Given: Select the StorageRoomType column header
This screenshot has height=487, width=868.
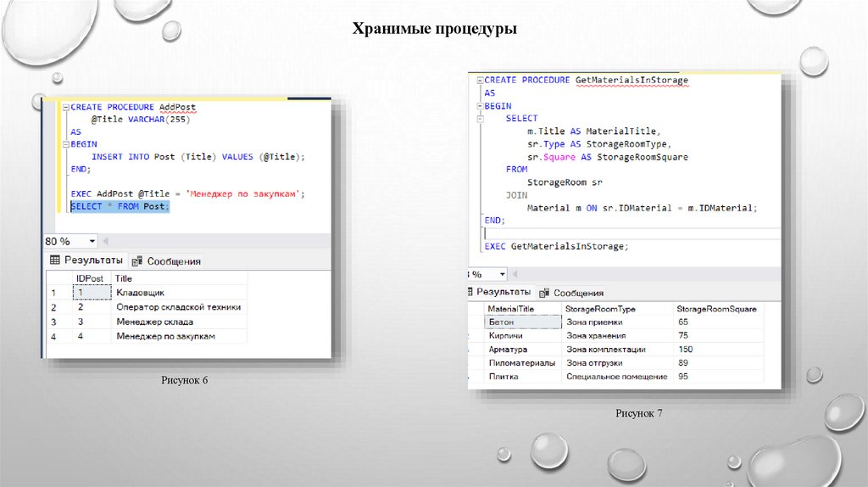Looking at the screenshot, I should pyautogui.click(x=600, y=309).
